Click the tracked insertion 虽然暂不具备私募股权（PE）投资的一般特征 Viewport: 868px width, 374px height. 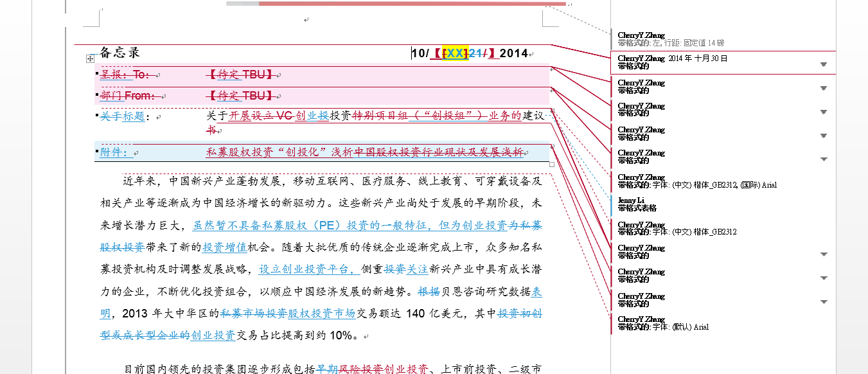click(312, 226)
